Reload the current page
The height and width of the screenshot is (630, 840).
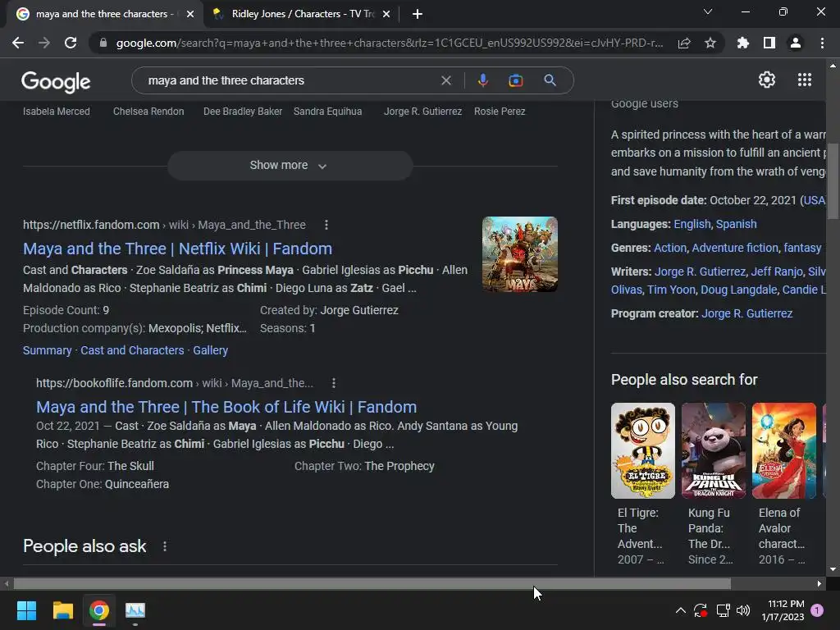71,43
